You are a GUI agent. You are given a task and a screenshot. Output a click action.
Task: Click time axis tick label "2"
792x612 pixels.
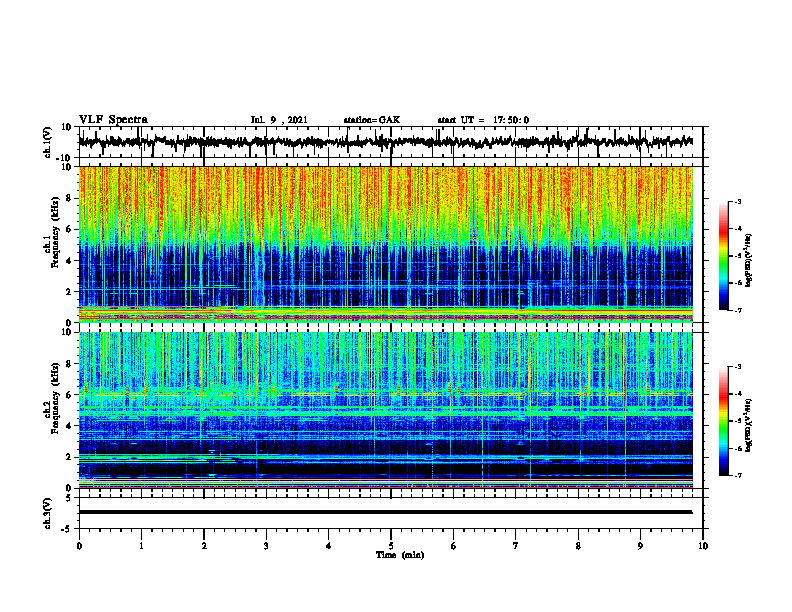[x=204, y=546]
